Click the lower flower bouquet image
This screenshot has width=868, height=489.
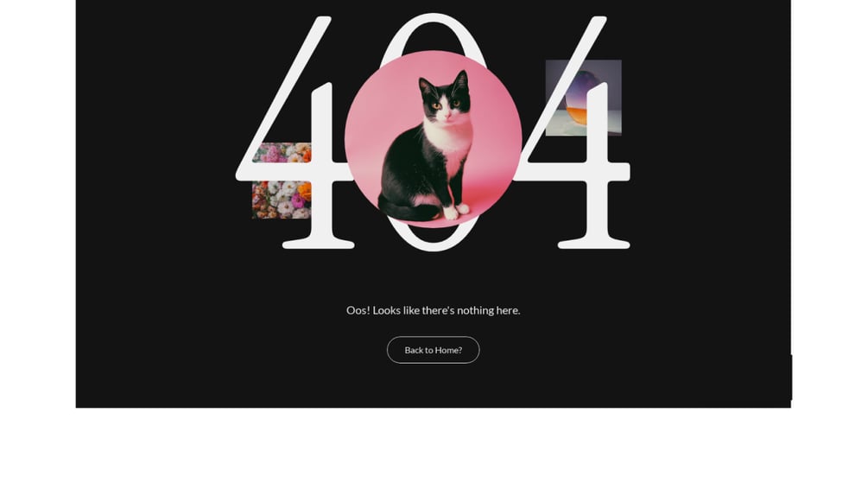[282, 200]
